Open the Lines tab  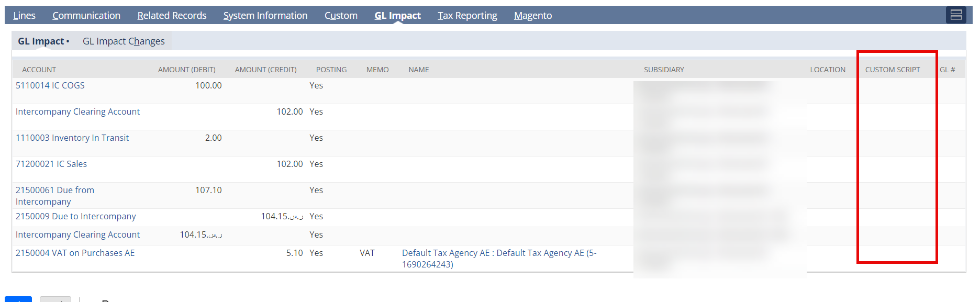tap(25, 16)
